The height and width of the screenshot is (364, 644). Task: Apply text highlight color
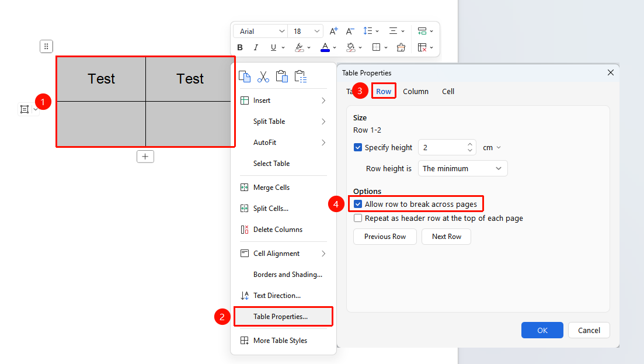(x=300, y=47)
